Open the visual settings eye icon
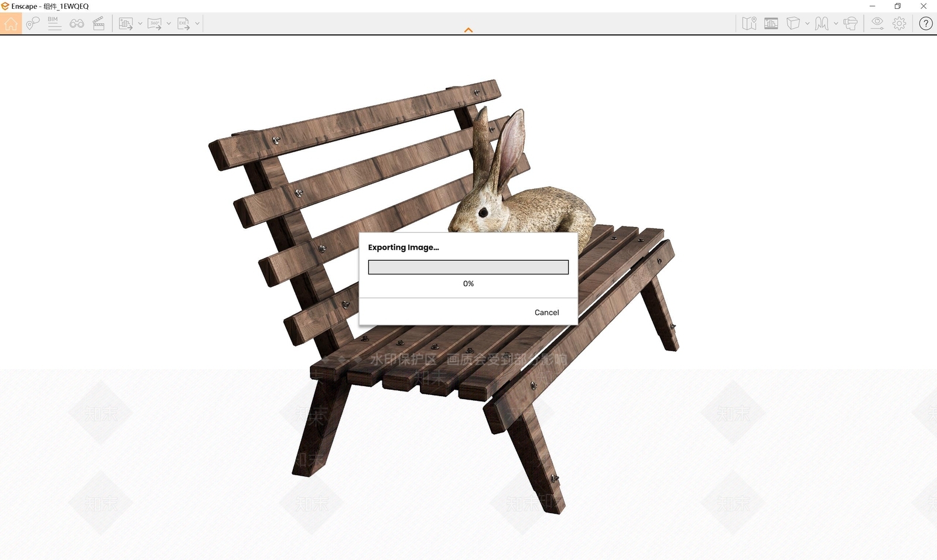Screen dimensions: 937x560 point(877,23)
